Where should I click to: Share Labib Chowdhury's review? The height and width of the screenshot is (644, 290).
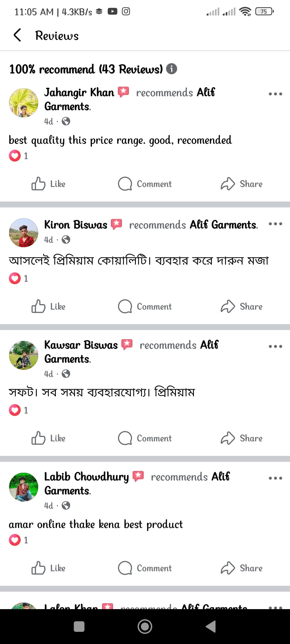[x=242, y=568]
